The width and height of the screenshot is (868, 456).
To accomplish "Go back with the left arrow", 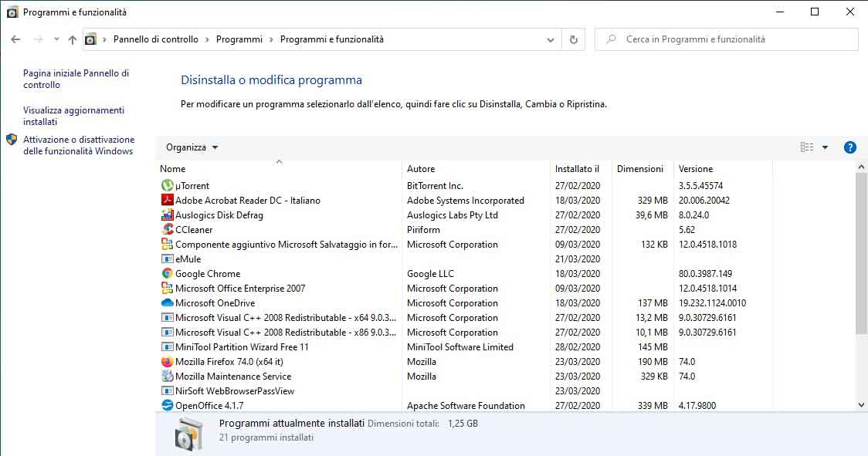I will [15, 39].
